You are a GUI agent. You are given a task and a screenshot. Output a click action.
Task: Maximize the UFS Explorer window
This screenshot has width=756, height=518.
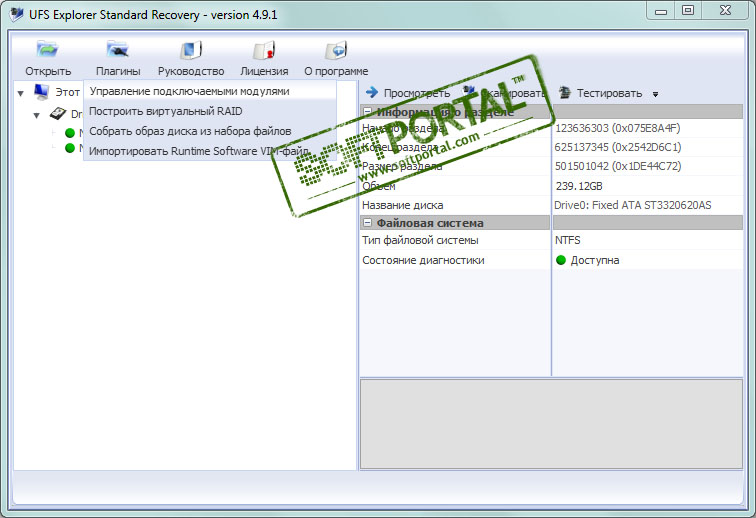pos(688,11)
